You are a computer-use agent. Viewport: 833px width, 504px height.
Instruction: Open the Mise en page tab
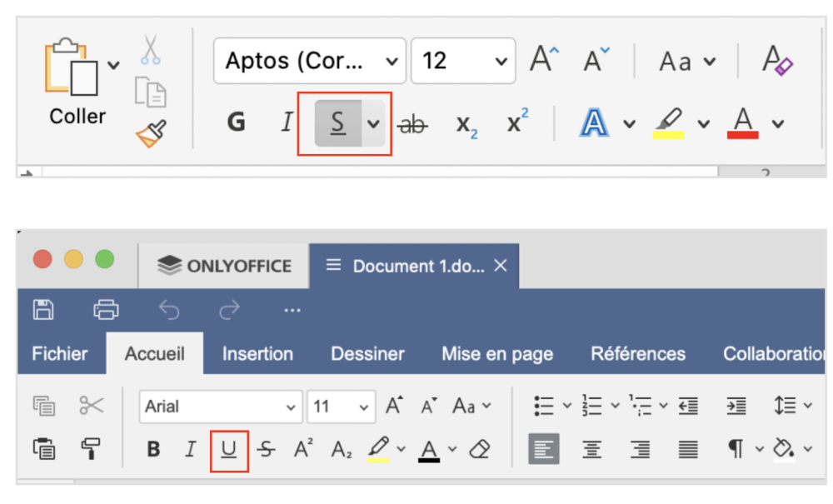(496, 353)
